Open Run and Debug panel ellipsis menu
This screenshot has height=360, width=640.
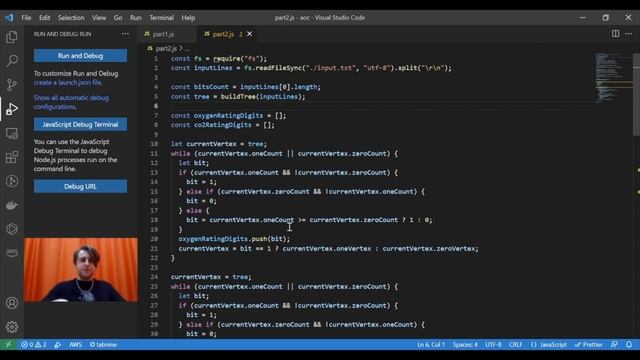(x=125, y=34)
